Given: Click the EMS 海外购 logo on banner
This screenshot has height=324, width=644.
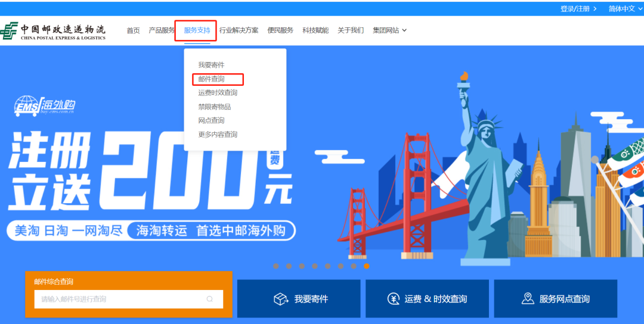Looking at the screenshot, I should tap(45, 105).
